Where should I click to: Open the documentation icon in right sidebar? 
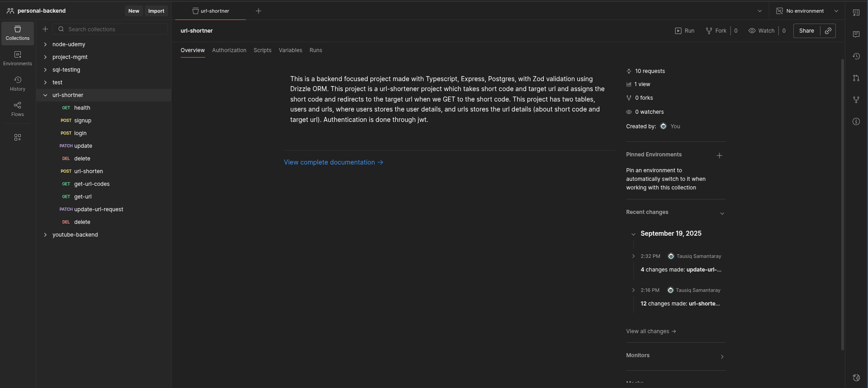[x=856, y=13]
